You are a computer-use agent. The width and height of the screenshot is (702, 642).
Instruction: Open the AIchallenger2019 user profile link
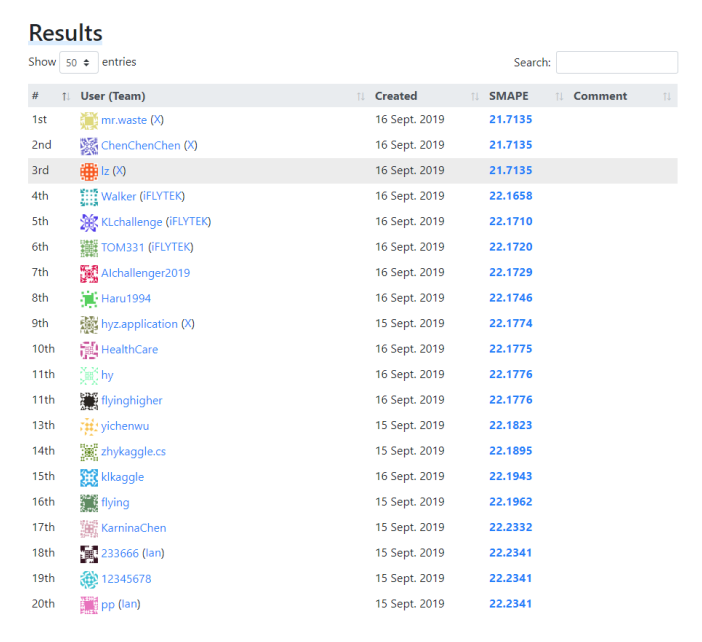point(145,273)
